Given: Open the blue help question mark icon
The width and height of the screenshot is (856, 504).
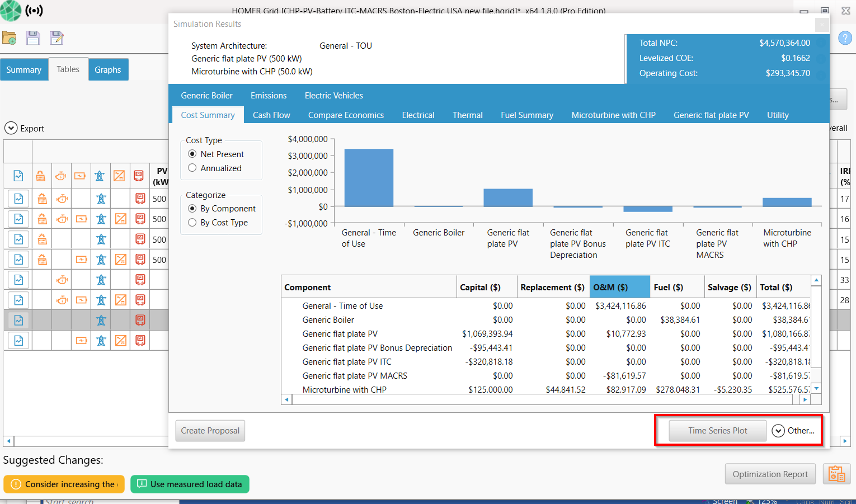Looking at the screenshot, I should point(844,38).
